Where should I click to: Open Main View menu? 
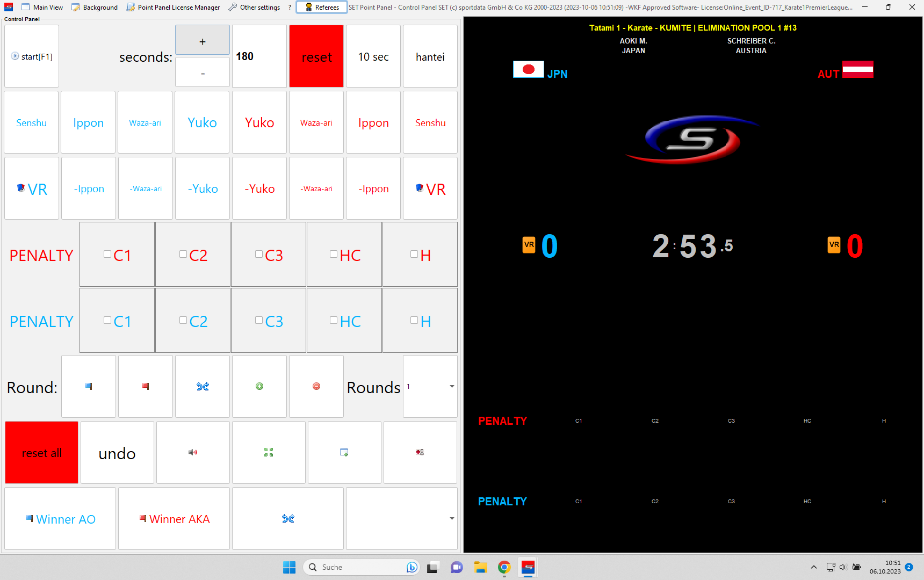point(42,7)
